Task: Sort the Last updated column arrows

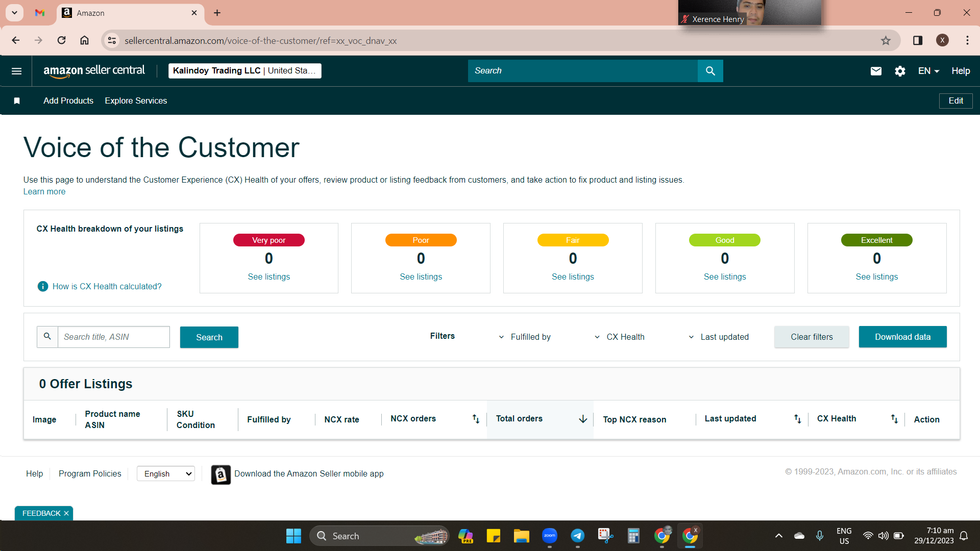Action: (x=797, y=419)
